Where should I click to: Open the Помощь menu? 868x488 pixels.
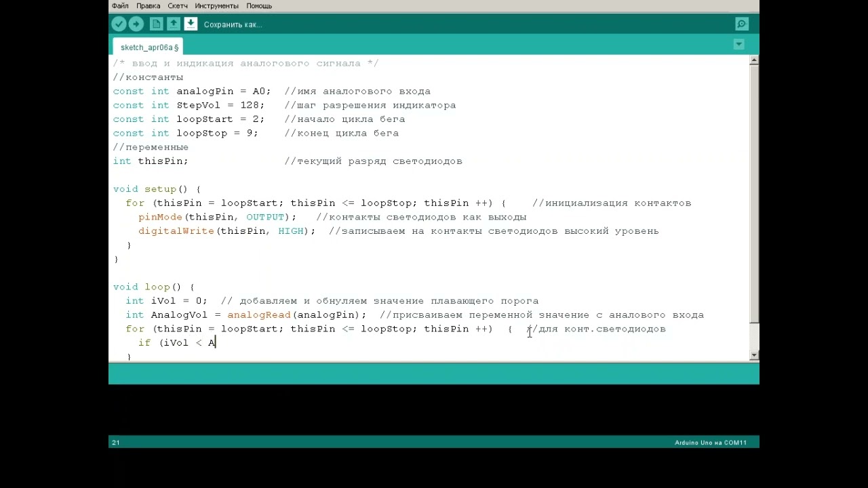259,5
